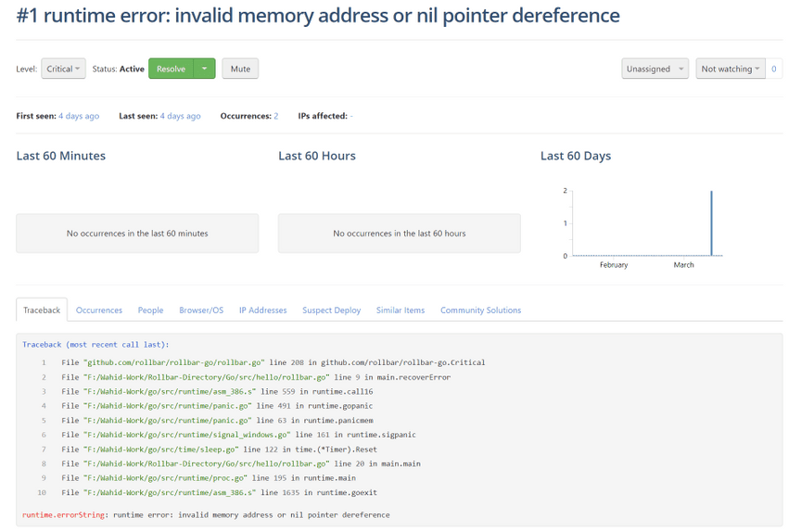Click the Last seen 4 days ago link
Viewport: 801px width, 532px height.
(180, 116)
